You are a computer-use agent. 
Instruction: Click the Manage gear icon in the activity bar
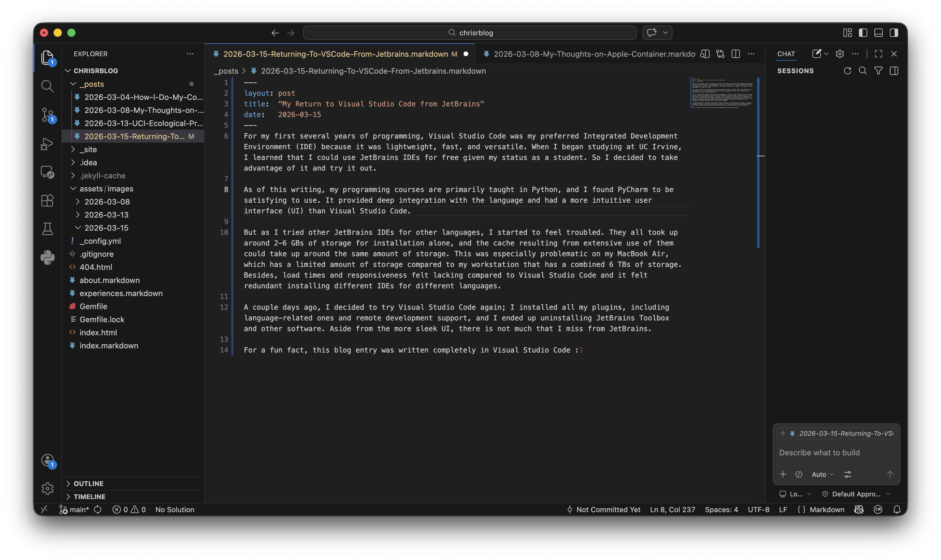coord(47,488)
